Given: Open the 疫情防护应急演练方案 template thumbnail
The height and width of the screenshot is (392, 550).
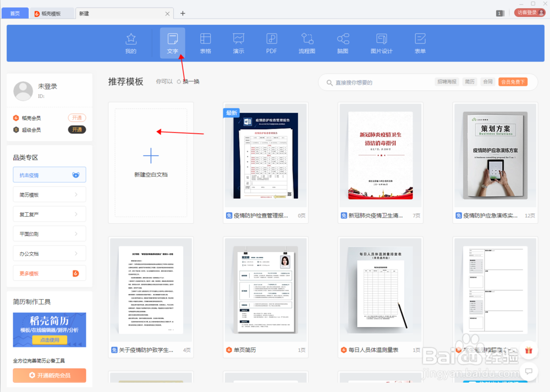Looking at the screenshot, I should 496,156.
